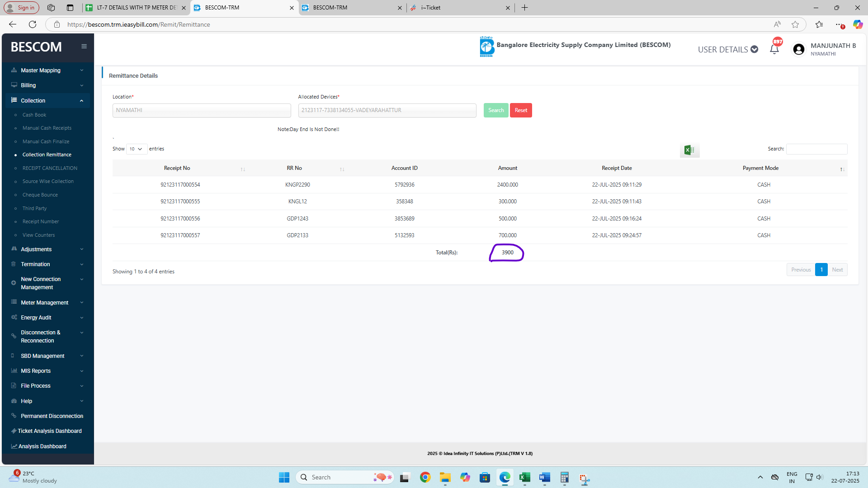The height and width of the screenshot is (488, 868).
Task: Open File Explorer from the taskbar
Action: 445,477
